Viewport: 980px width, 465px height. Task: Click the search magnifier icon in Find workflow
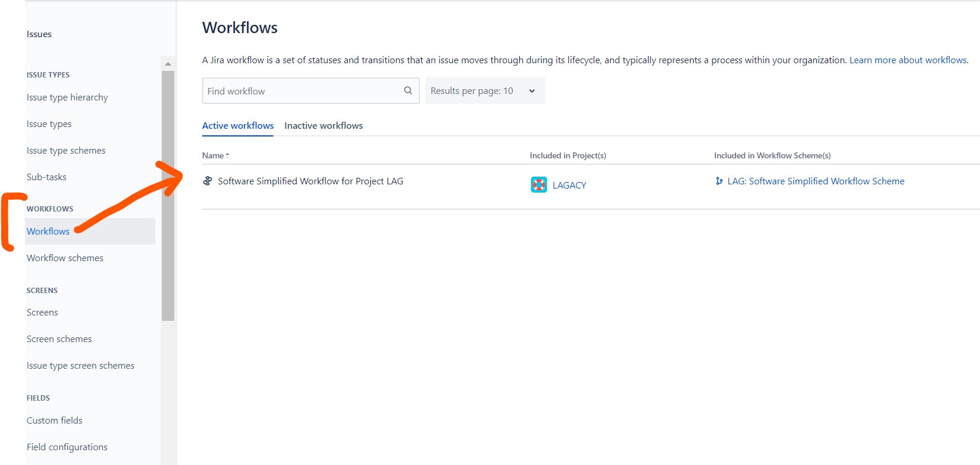(408, 90)
